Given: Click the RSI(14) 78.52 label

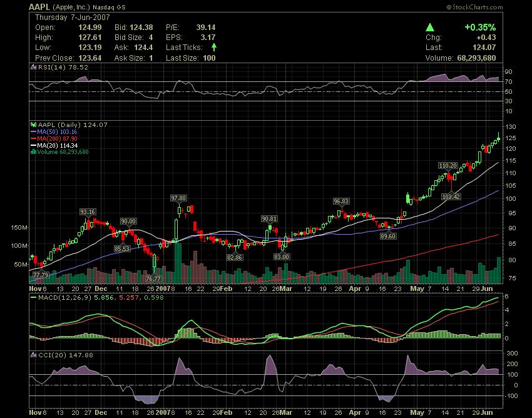Looking at the screenshot, I should pyautogui.click(x=63, y=67).
